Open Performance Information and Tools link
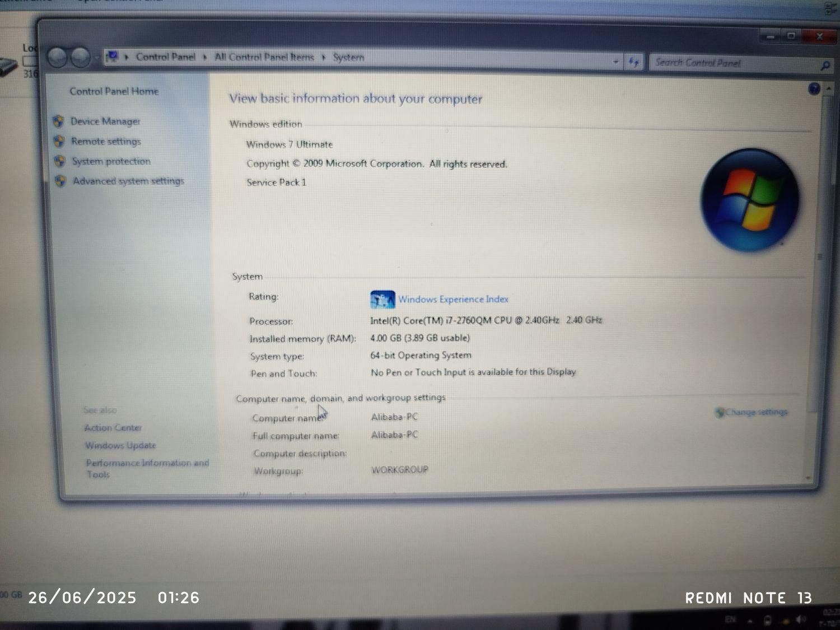 click(x=147, y=468)
